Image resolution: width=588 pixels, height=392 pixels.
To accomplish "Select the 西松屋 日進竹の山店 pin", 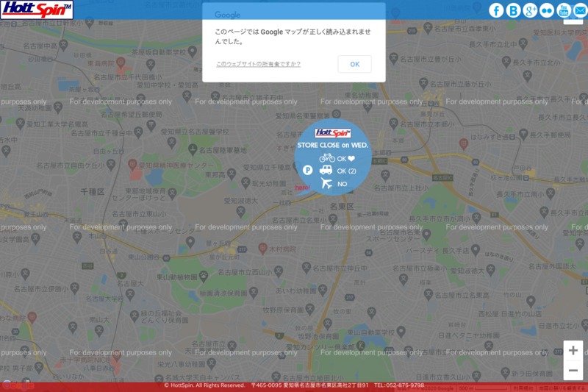I will (531, 301).
